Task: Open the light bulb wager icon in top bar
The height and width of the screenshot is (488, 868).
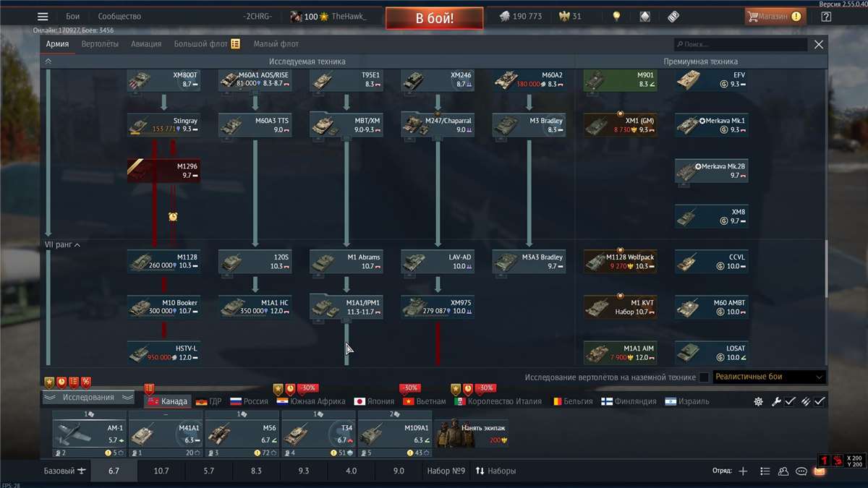Action: point(616,16)
